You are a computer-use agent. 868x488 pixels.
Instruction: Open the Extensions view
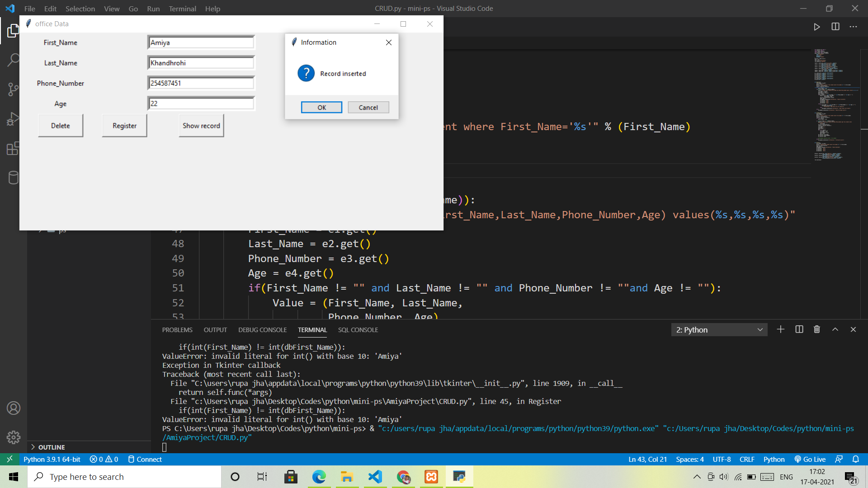click(x=14, y=148)
